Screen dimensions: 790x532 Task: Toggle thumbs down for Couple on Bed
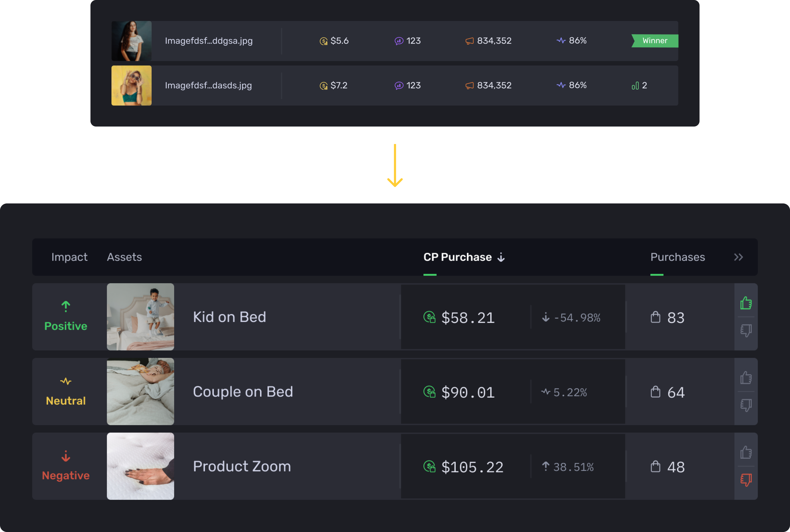coord(746,405)
